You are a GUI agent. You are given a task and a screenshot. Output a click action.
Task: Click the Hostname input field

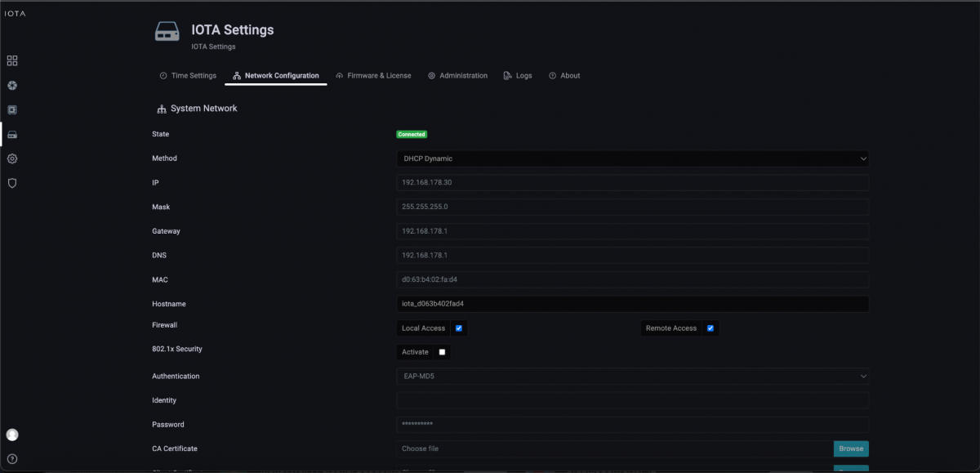pyautogui.click(x=632, y=304)
